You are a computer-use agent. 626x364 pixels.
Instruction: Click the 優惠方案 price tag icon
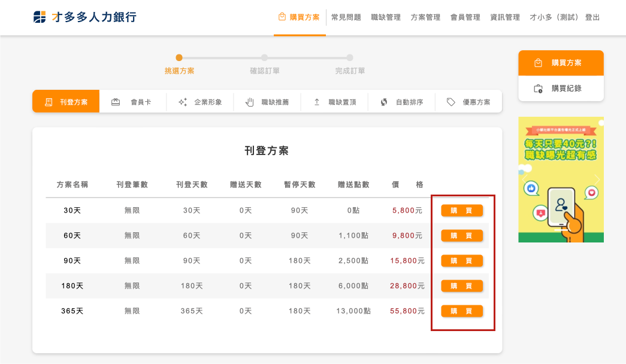451,102
